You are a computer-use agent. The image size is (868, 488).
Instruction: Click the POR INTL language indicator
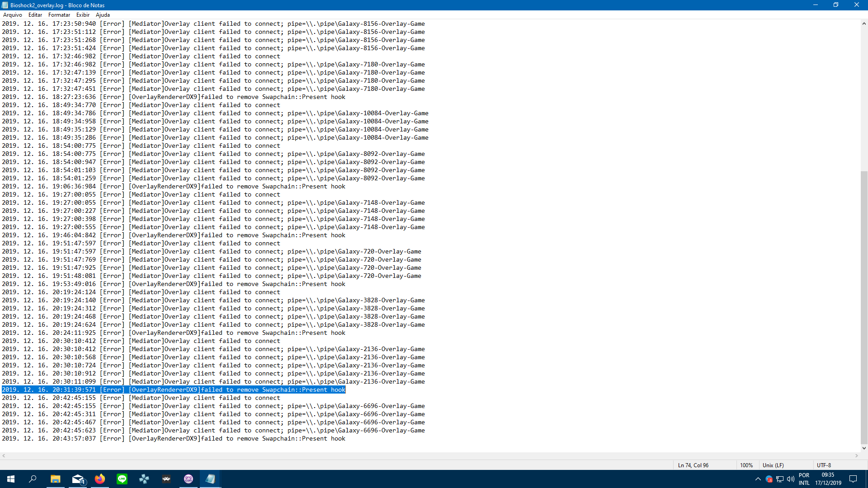(x=804, y=479)
